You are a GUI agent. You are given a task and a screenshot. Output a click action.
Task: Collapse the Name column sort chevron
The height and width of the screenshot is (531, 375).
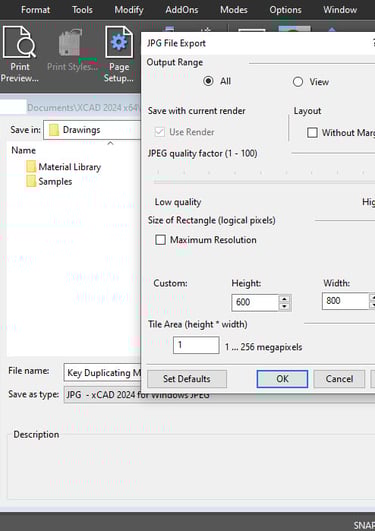110,144
